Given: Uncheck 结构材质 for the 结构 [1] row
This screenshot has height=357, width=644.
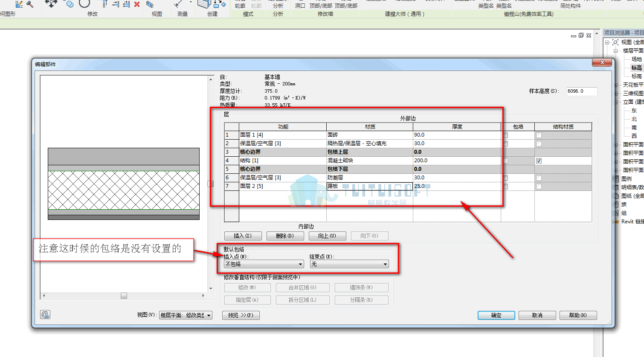Looking at the screenshot, I should click(x=539, y=161).
